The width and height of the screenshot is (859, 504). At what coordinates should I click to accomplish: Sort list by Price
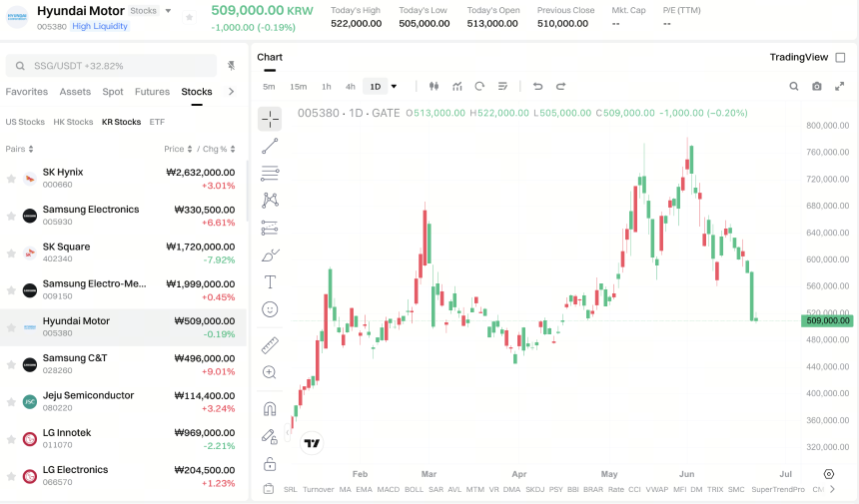point(178,149)
